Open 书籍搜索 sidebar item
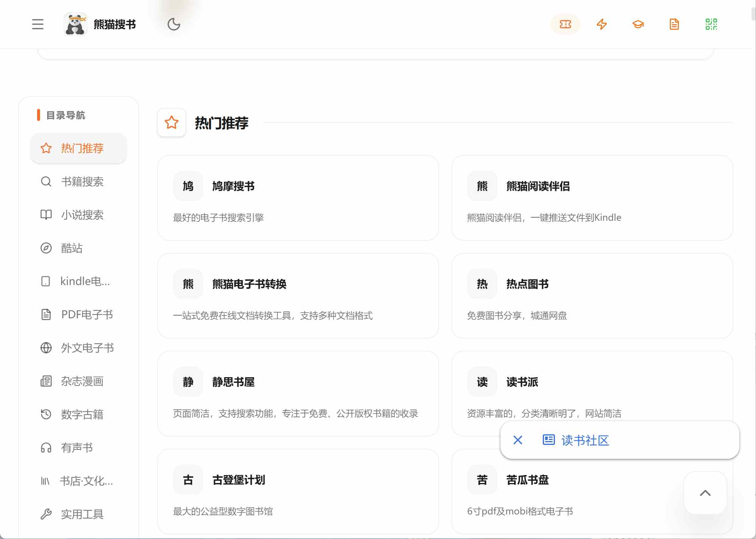756x539 pixels. pos(79,181)
